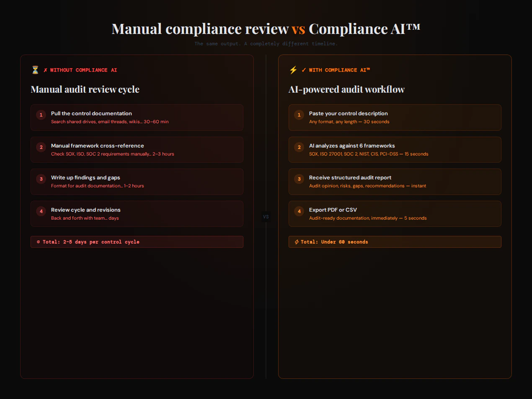Click the hourglass icon above Manual audit review
This screenshot has height=399, width=532.
(x=35, y=70)
